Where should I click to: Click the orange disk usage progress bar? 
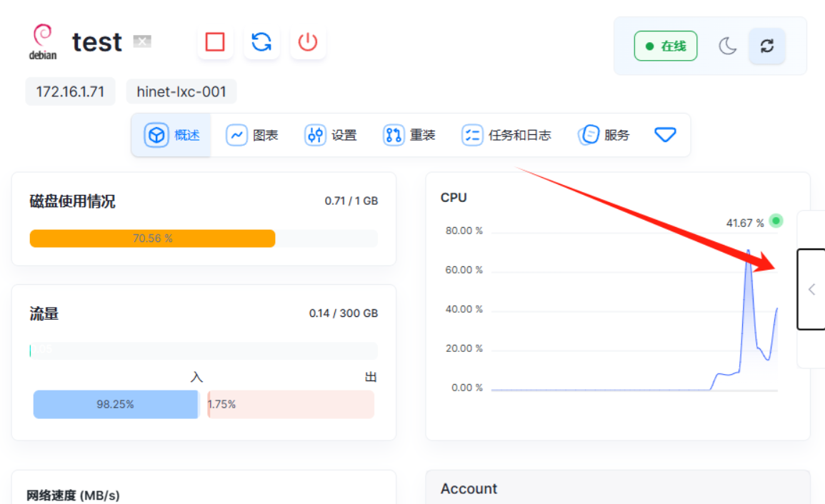point(152,238)
